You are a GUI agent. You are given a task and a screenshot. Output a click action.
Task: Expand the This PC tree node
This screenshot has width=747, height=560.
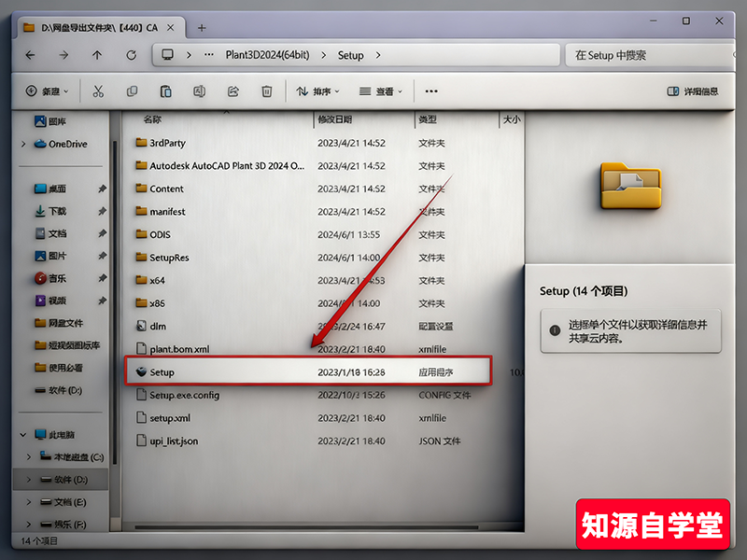tap(23, 435)
